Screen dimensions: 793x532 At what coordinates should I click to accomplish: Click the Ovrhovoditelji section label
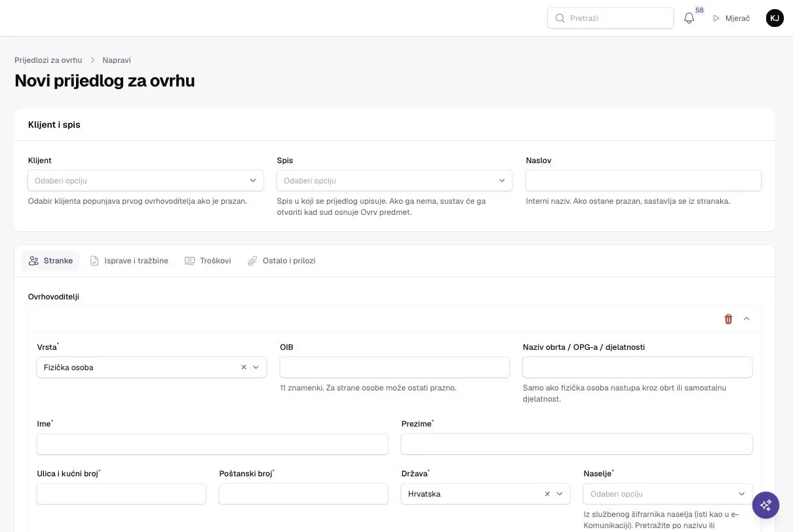pos(54,297)
